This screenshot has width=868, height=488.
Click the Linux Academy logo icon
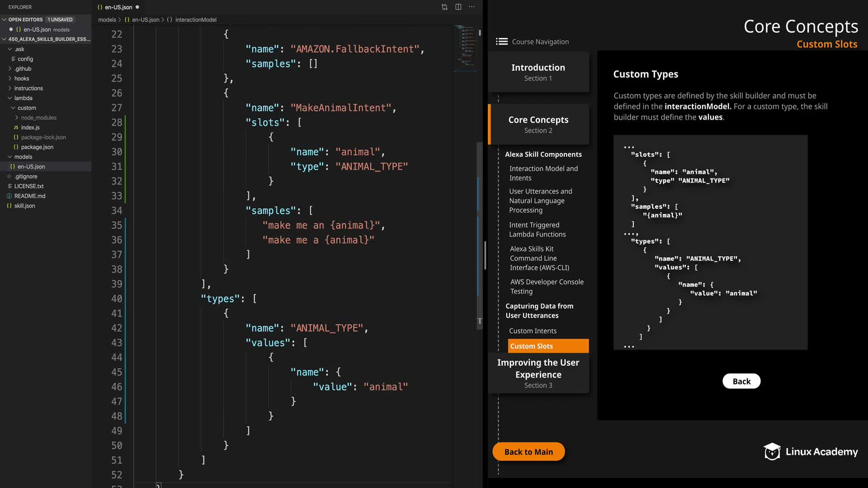coord(772,451)
